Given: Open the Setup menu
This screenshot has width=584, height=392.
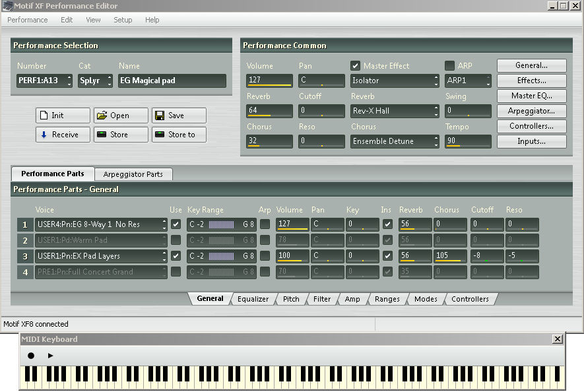Looking at the screenshot, I should click(123, 20).
